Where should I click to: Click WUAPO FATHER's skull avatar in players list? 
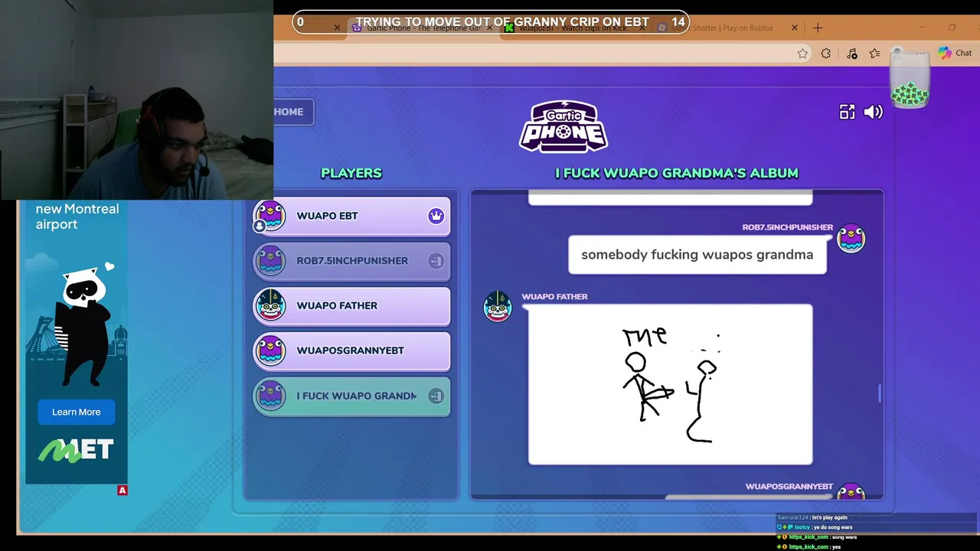click(269, 305)
